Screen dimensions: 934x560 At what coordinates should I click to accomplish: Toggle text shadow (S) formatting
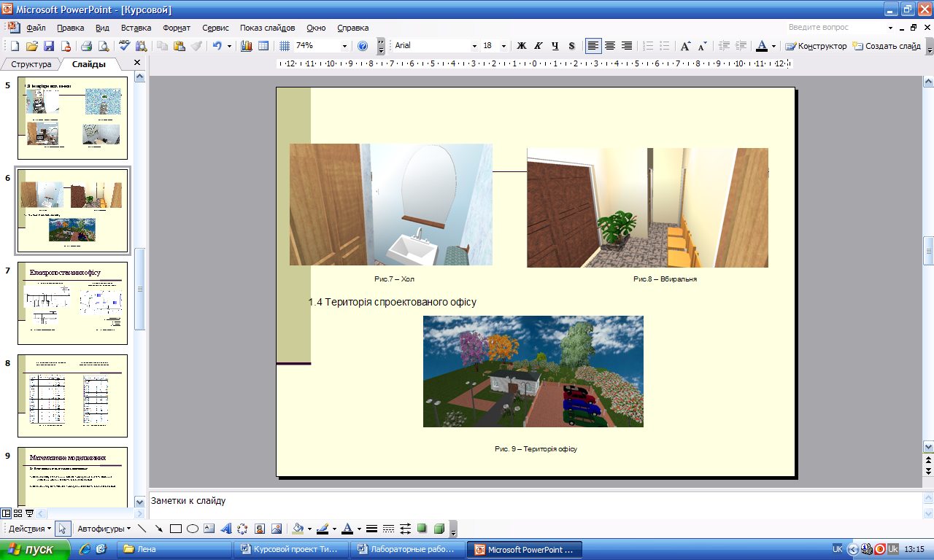pos(571,46)
